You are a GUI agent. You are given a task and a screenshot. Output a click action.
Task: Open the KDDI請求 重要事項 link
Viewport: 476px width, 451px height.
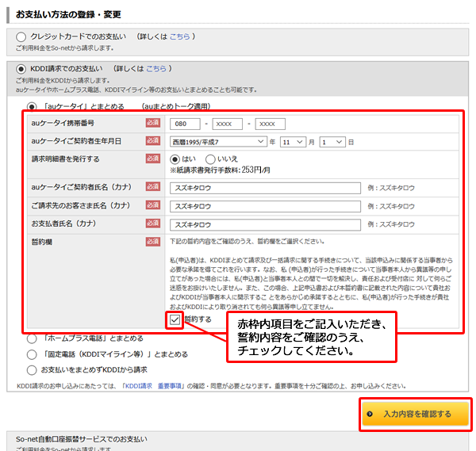pyautogui.click(x=159, y=385)
